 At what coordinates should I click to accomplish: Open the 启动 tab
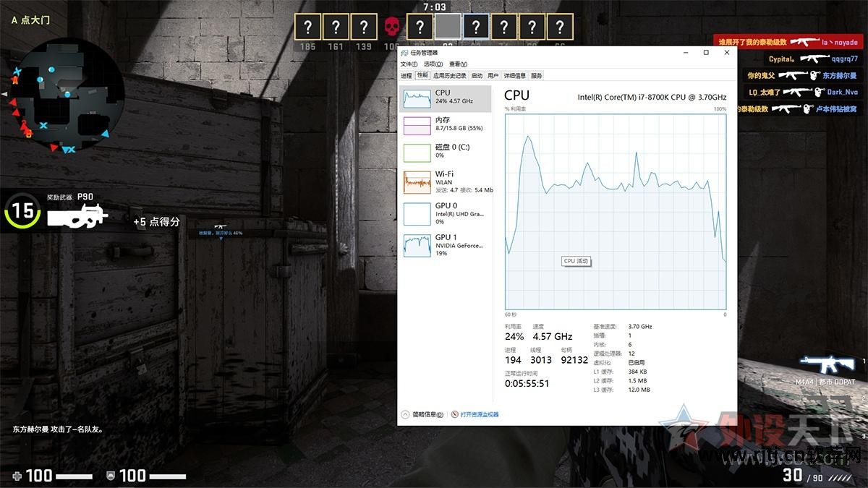tap(477, 75)
